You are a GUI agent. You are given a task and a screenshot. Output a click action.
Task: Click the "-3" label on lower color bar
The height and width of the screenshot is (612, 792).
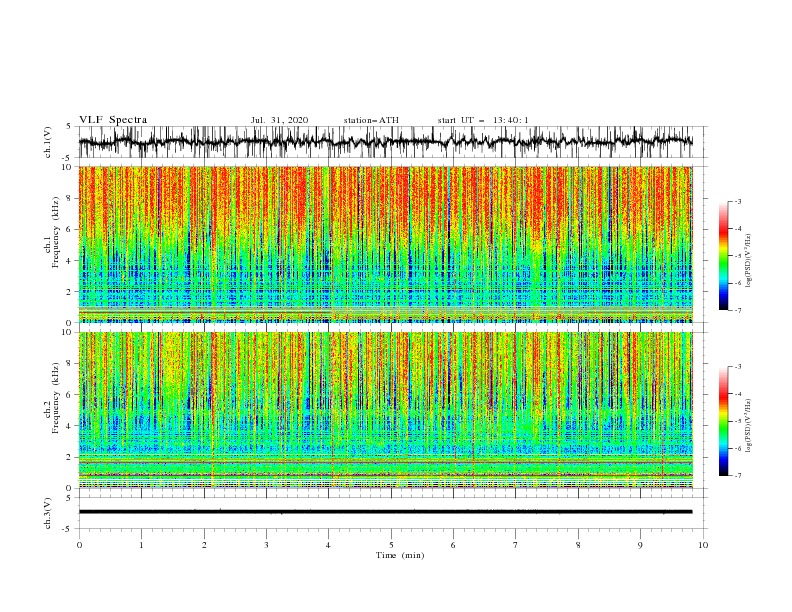point(738,367)
